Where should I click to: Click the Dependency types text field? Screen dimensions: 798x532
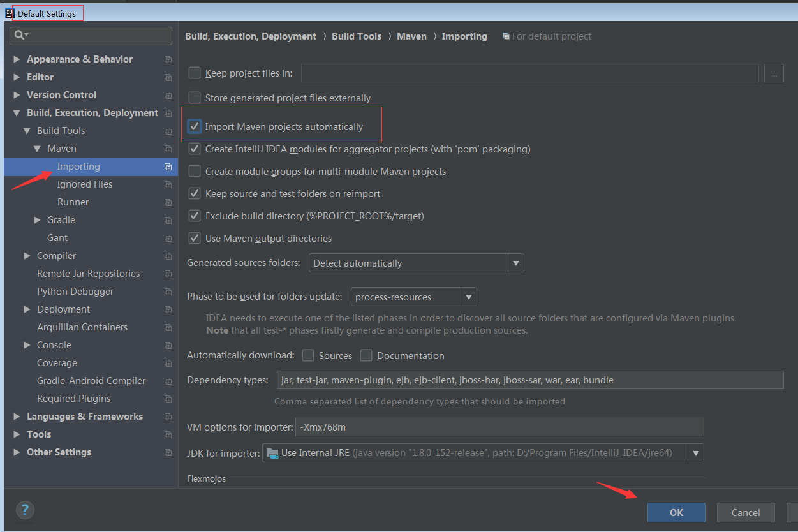(x=530, y=380)
